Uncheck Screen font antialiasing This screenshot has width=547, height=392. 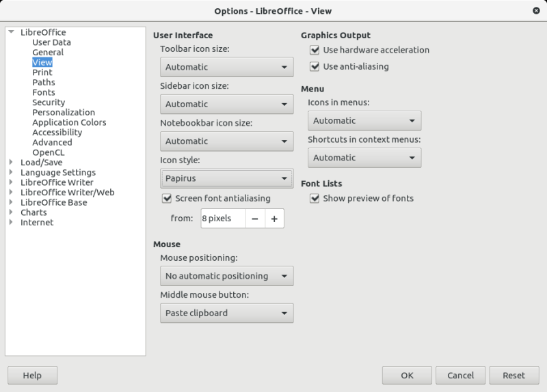point(166,198)
